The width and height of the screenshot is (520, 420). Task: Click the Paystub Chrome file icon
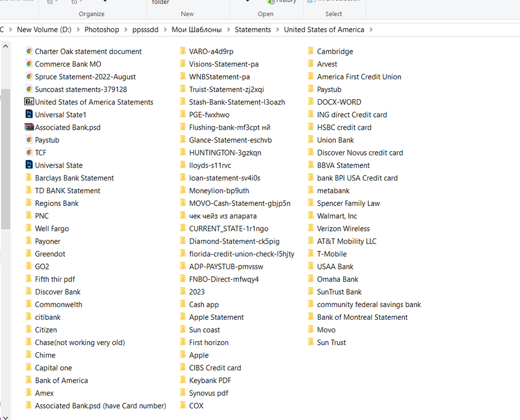[29, 140]
